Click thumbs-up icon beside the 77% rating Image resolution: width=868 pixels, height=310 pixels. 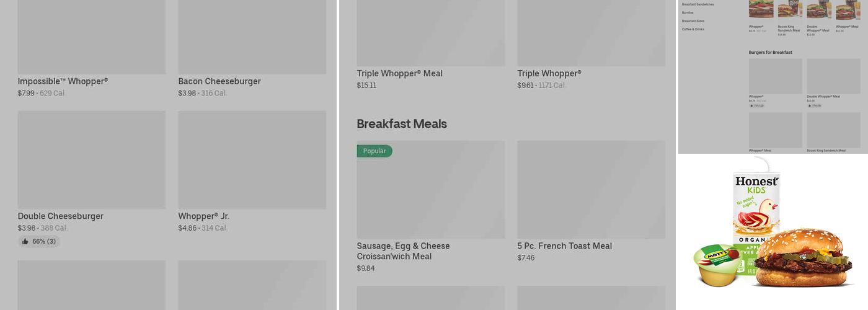[x=808, y=105]
